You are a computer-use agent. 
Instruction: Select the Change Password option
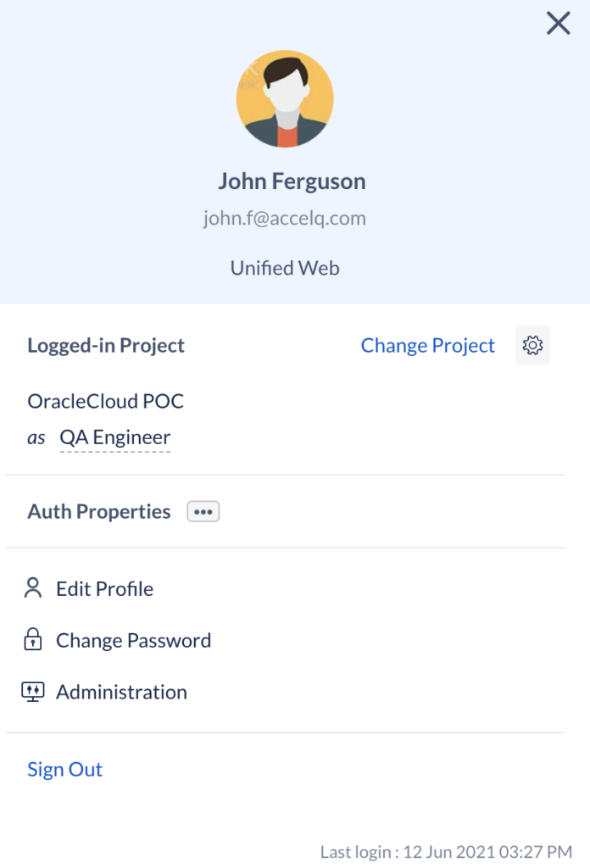[x=133, y=641]
